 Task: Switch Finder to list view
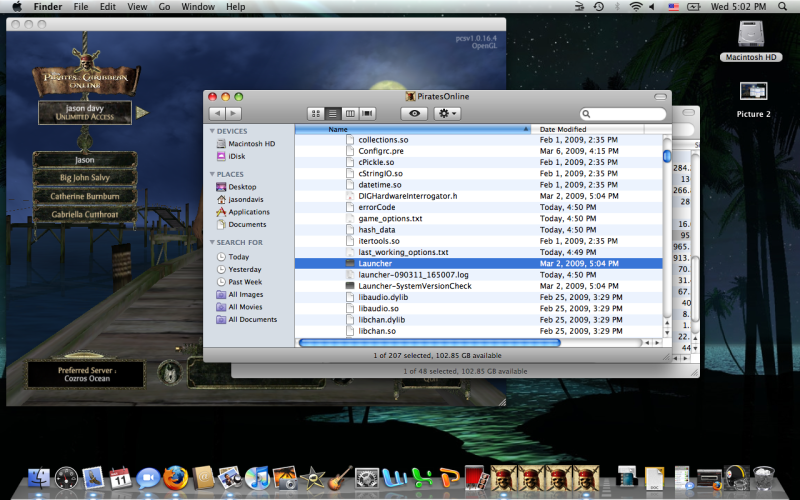pyautogui.click(x=333, y=113)
